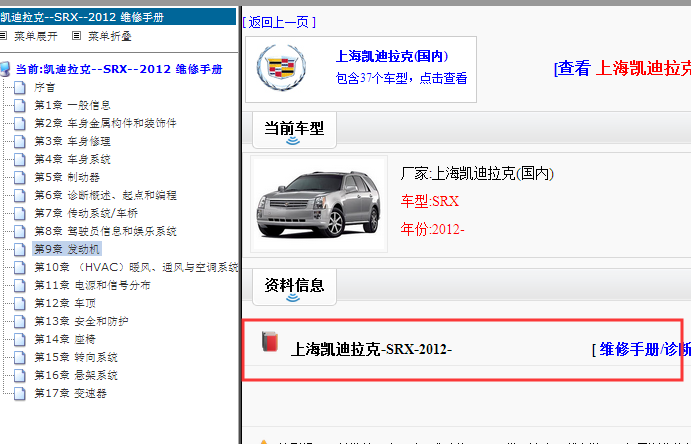691x444 pixels.
Task: Select highlighted 第9章 发动机
Action: point(67,250)
